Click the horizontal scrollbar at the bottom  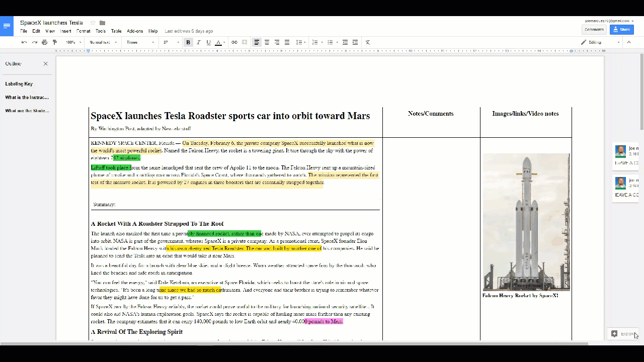[x=294, y=344]
